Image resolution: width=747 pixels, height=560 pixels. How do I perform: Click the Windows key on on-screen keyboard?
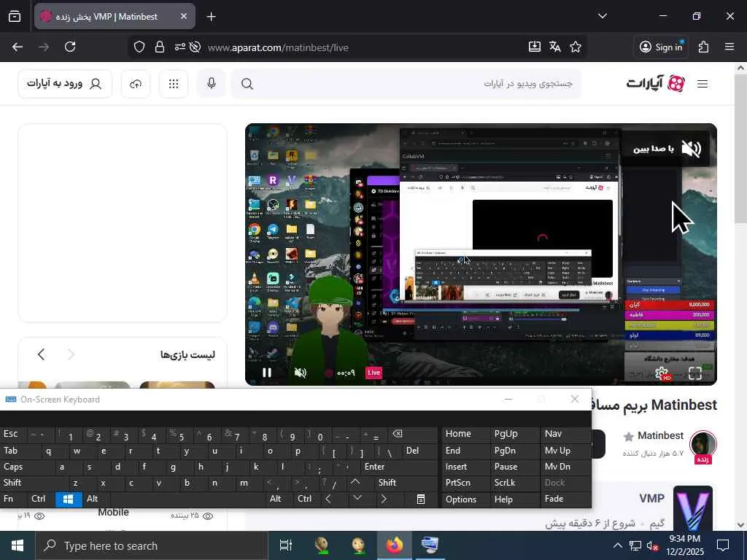point(69,499)
